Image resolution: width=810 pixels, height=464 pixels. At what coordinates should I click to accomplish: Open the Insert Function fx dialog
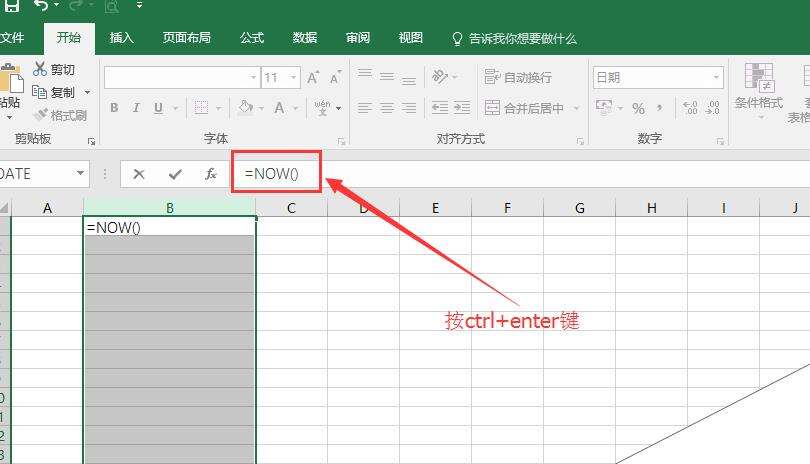pos(211,174)
